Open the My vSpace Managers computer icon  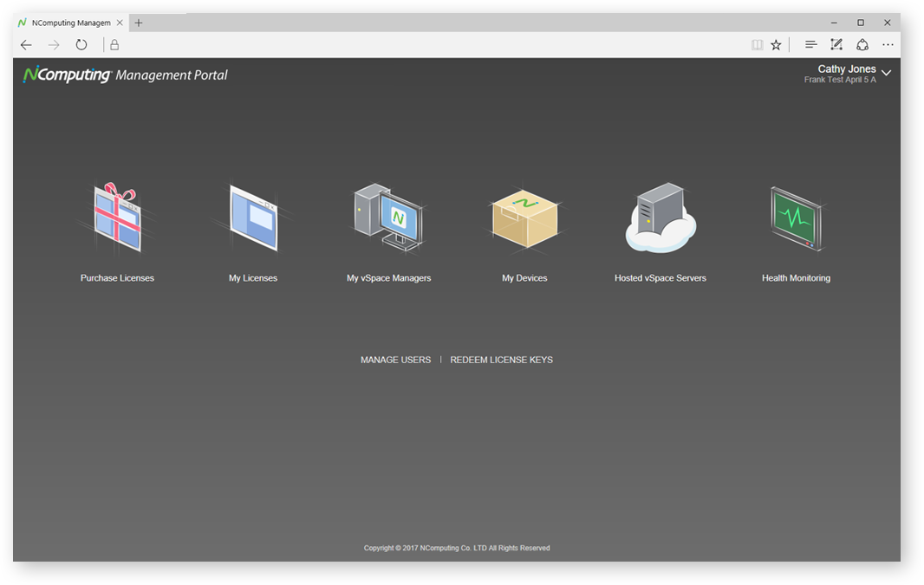tap(388, 217)
